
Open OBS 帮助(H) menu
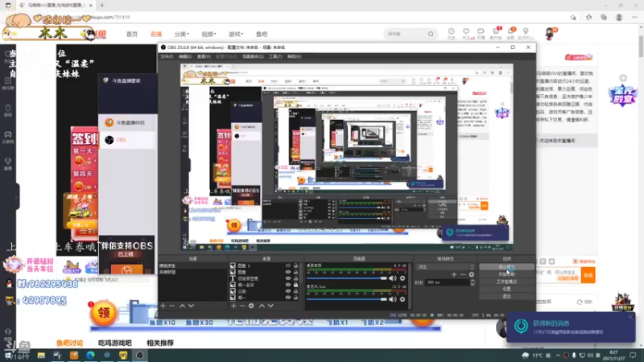(294, 56)
